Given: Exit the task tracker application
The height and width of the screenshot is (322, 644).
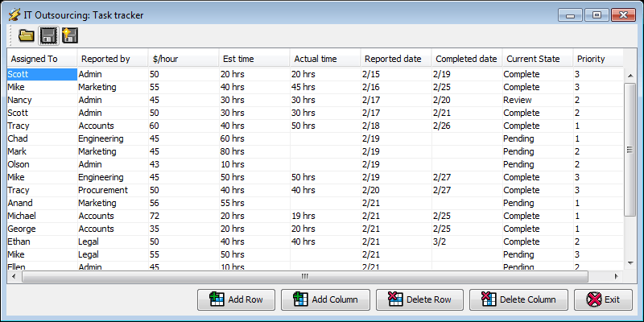Looking at the screenshot, I should tap(603, 299).
